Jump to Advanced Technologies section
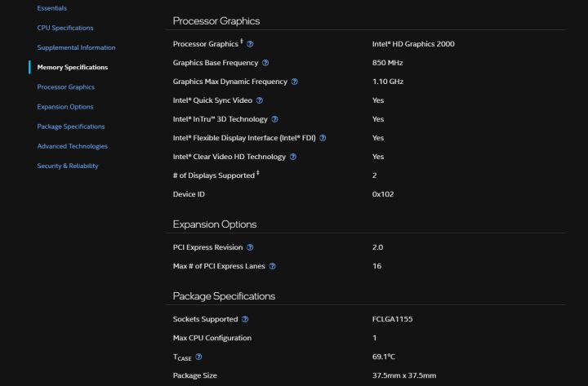This screenshot has height=386, width=588. (x=72, y=146)
